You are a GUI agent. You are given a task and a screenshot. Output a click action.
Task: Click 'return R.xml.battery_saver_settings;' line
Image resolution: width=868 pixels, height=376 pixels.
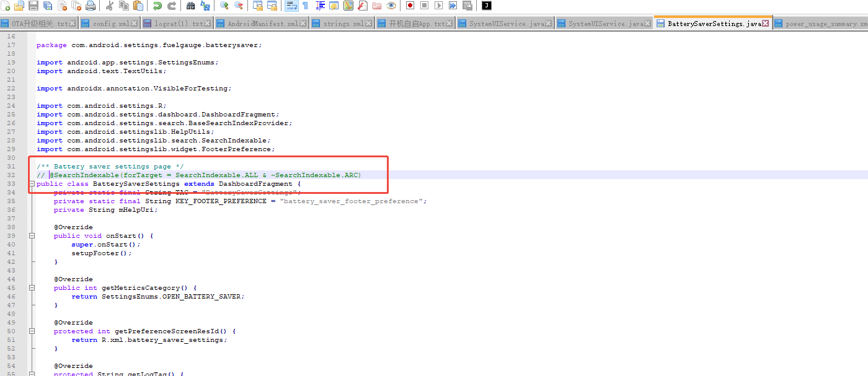(149, 340)
